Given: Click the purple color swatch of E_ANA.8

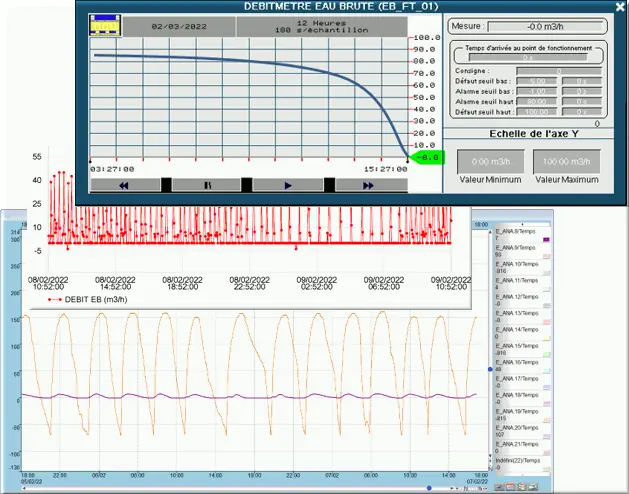Looking at the screenshot, I should point(546,240).
